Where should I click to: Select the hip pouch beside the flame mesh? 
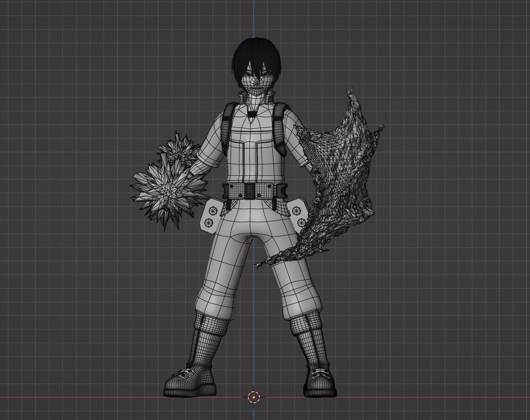pos(298,216)
